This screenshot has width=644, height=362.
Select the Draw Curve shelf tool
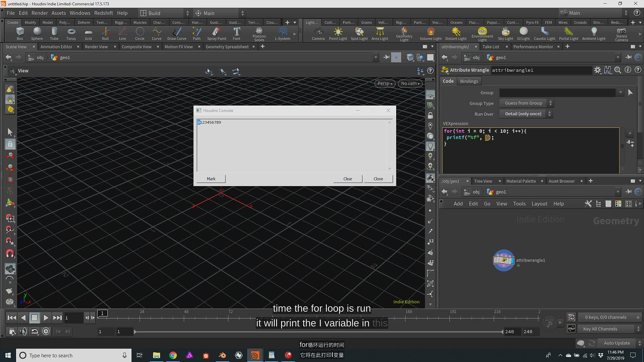coord(177,34)
